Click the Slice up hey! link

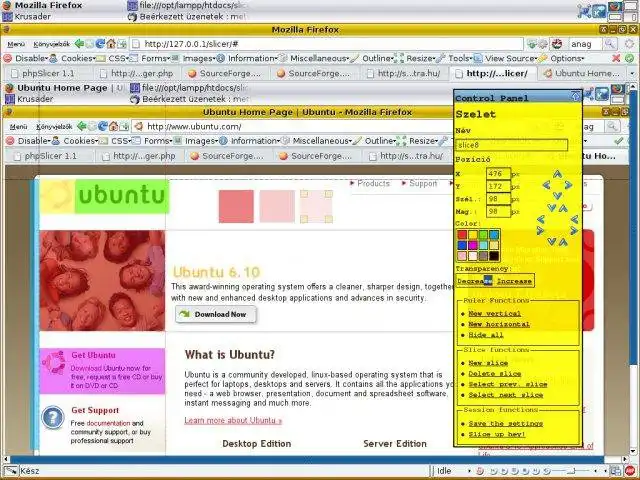pos(497,434)
